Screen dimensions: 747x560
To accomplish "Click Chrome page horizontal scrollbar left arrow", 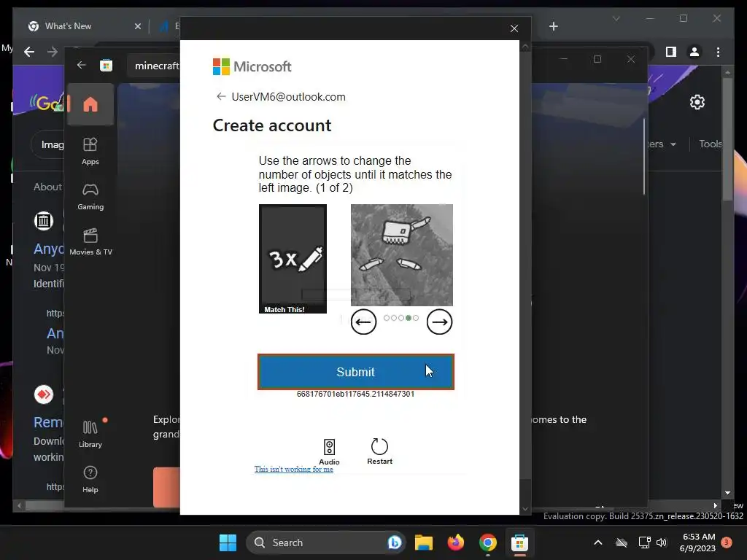I will tap(19, 506).
